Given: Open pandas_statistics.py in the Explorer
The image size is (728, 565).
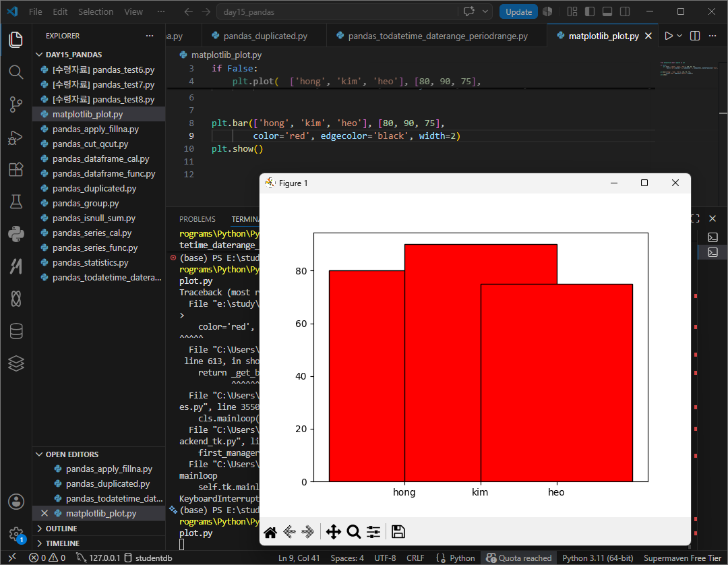Looking at the screenshot, I should [99, 262].
